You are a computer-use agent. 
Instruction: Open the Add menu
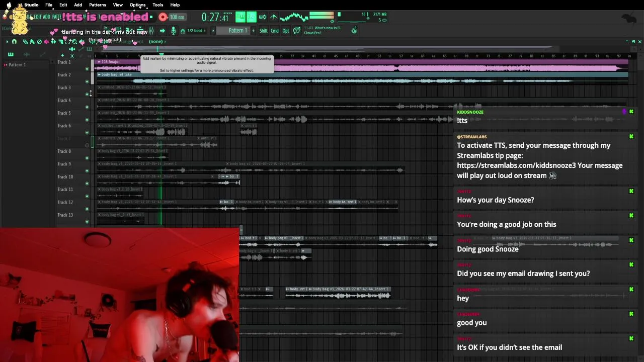78,5
